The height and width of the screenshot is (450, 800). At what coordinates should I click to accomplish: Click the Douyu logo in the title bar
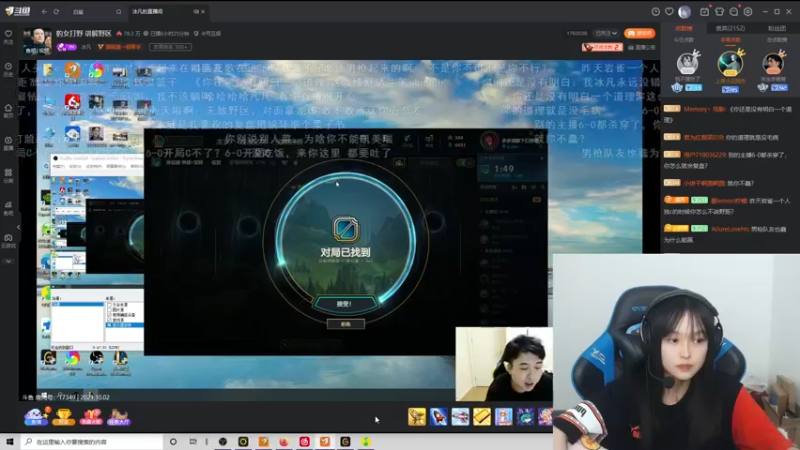17,11
